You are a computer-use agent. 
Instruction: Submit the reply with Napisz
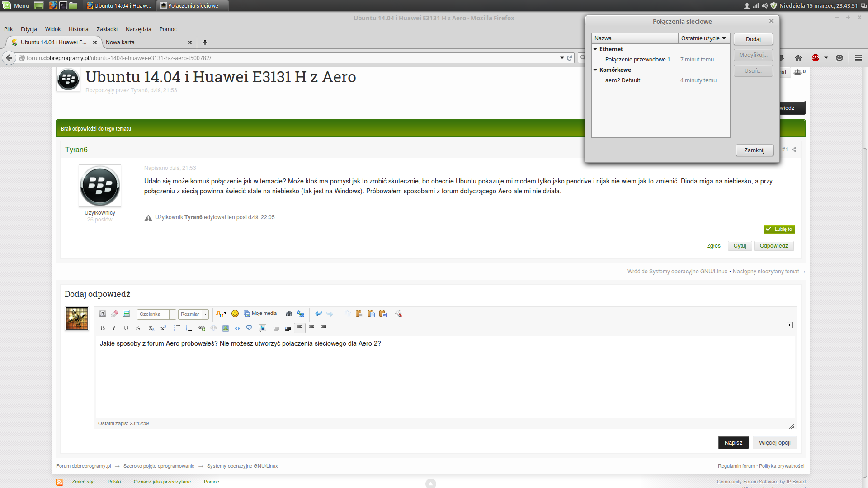733,443
